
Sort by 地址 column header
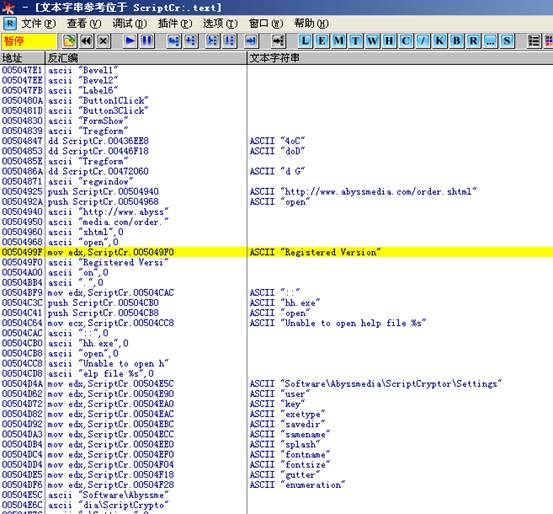click(23, 58)
